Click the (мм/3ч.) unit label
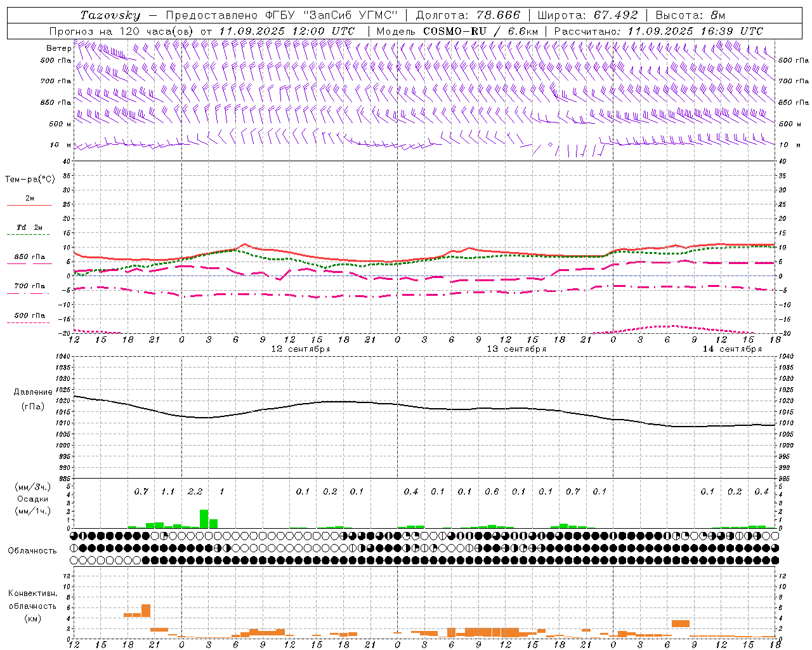 point(33,487)
